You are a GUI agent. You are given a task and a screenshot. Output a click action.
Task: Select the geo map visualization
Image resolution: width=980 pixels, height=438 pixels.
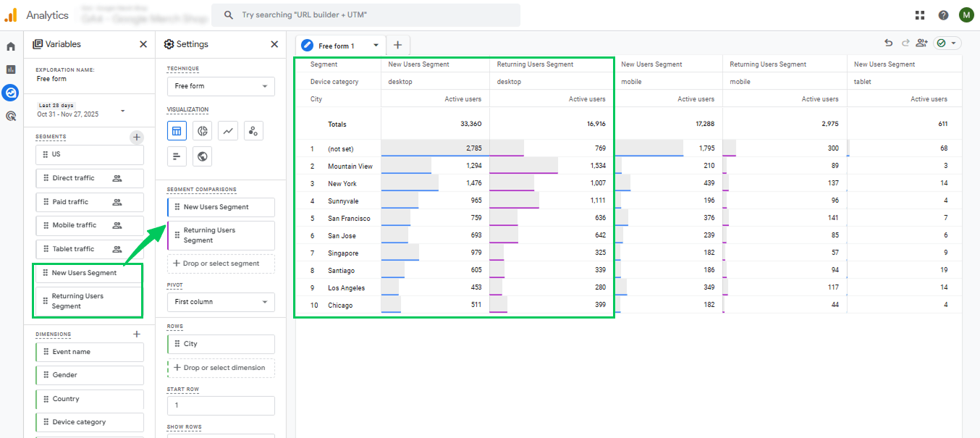203,156
